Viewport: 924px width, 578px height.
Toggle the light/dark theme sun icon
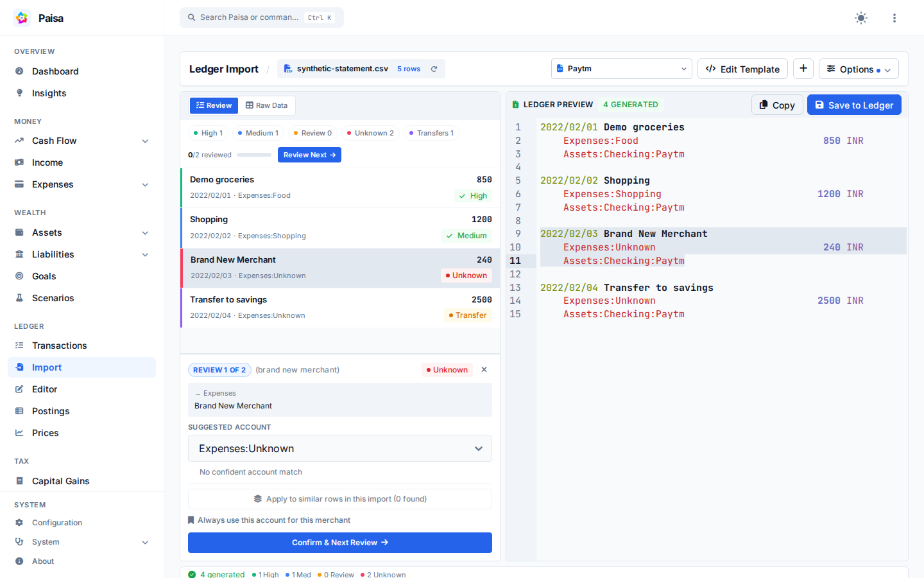pos(861,18)
